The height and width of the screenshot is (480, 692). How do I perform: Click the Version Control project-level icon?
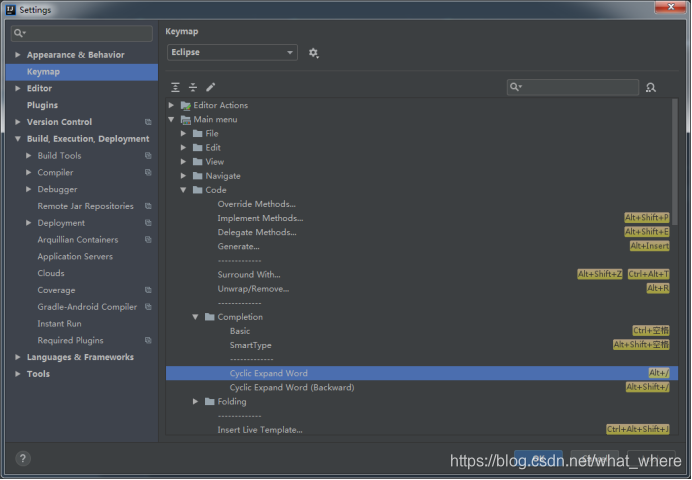click(148, 122)
